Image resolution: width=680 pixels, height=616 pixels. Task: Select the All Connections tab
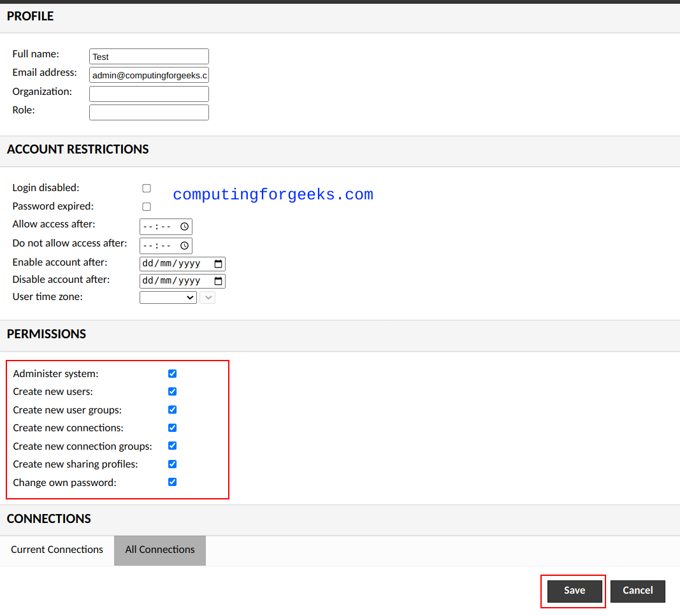pos(159,549)
